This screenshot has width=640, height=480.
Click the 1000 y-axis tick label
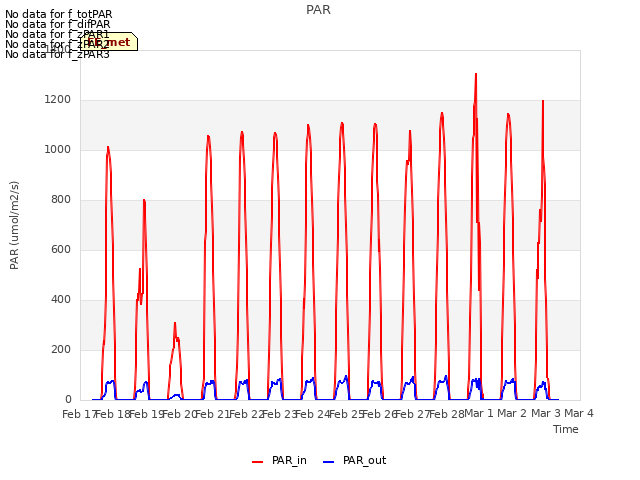58,149
